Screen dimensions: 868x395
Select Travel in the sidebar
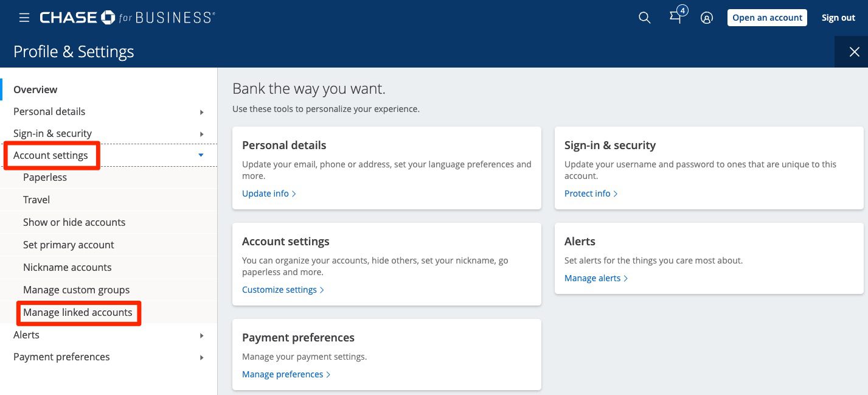pos(36,200)
